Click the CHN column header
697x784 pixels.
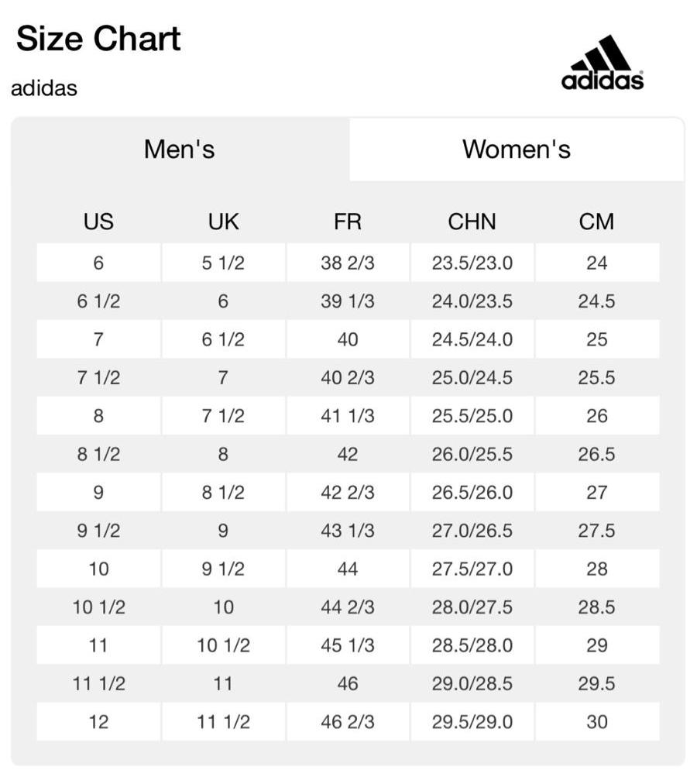[x=472, y=222]
